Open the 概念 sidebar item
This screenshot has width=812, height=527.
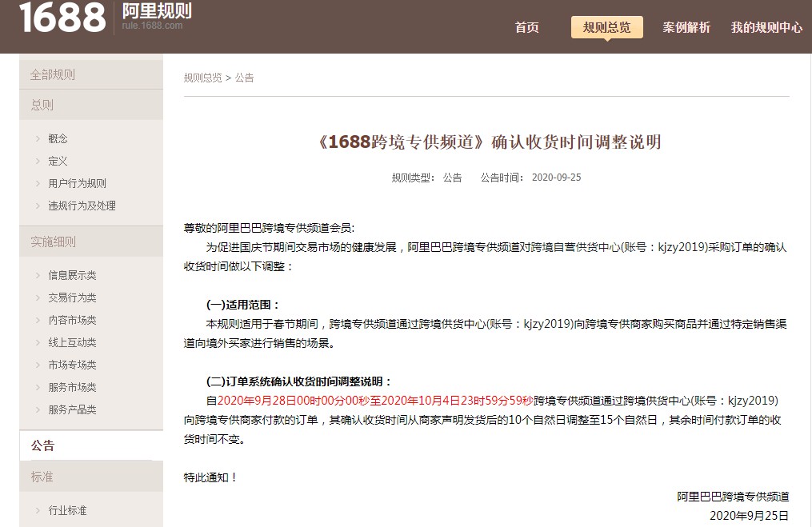[58, 138]
